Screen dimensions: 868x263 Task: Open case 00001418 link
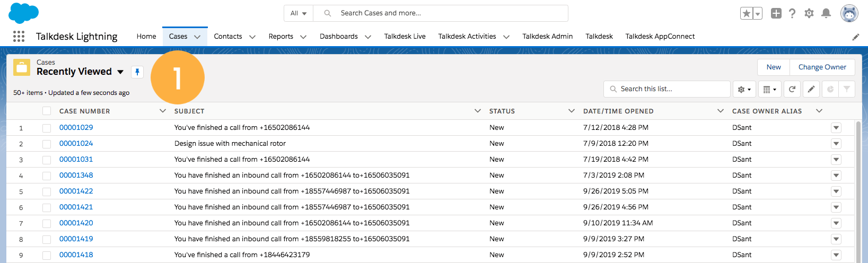[76, 255]
